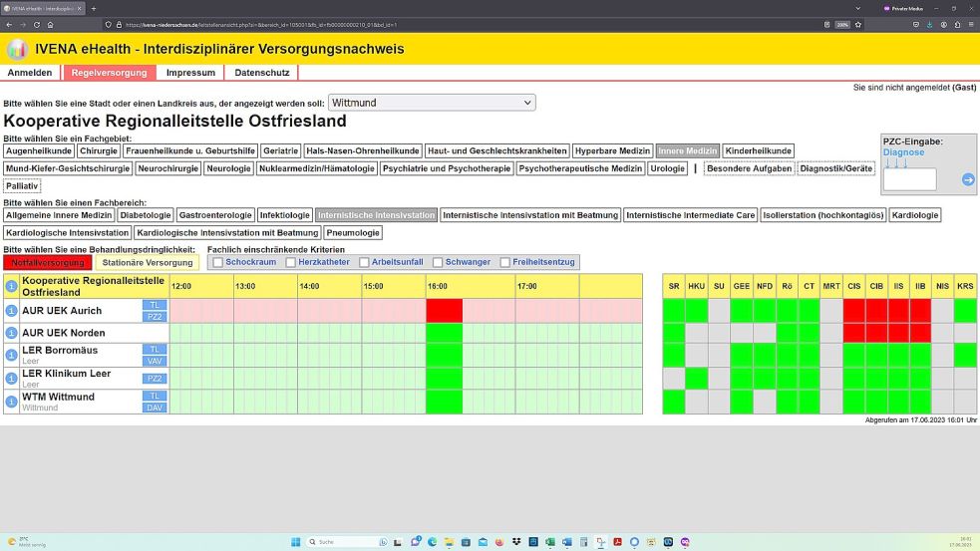Select Palliativ category
Viewport: 980px width, 551px height.
(x=22, y=185)
